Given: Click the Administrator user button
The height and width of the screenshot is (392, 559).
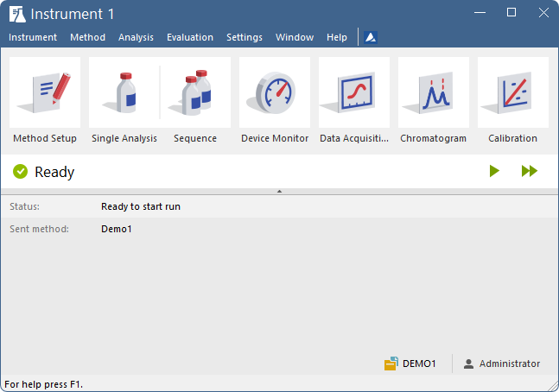Looking at the screenshot, I should (502, 364).
